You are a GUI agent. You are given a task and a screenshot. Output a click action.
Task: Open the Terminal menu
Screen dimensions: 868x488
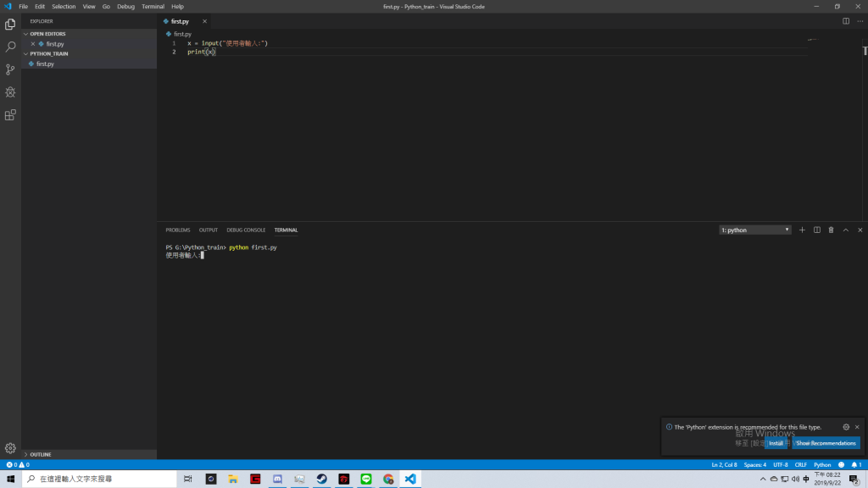click(153, 7)
